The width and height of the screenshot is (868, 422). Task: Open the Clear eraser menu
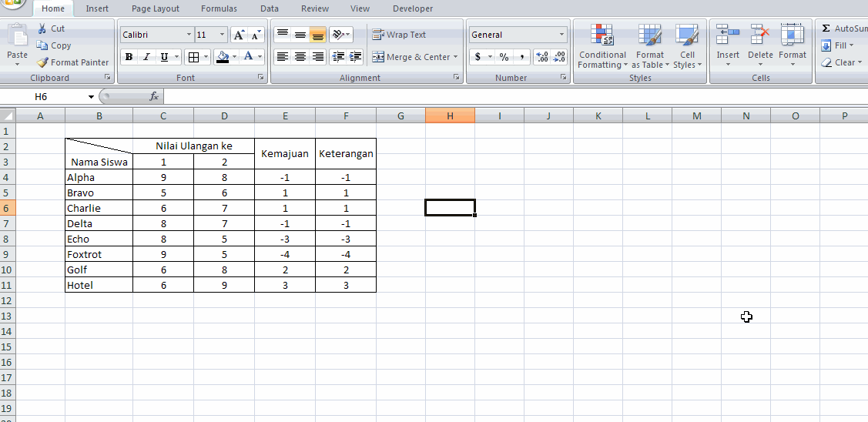(841, 62)
